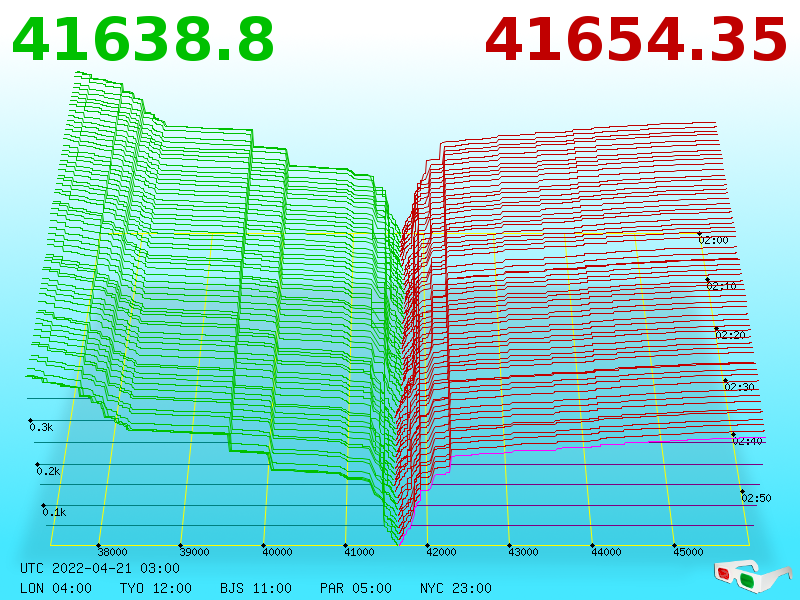Click the TYO 12:00 time label

coord(156,588)
